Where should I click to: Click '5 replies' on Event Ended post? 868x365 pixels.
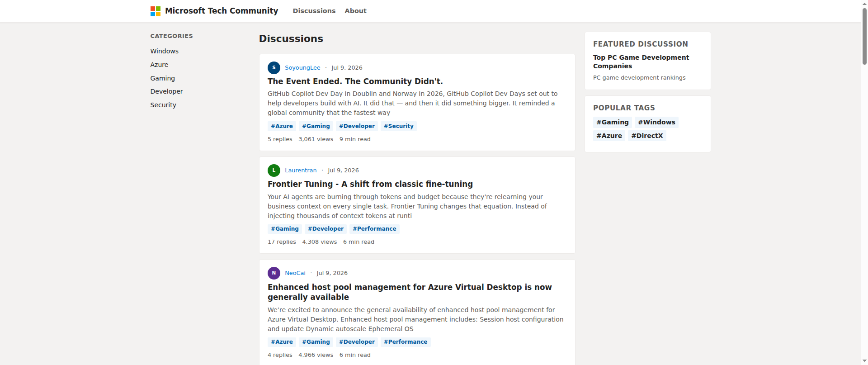[280, 139]
